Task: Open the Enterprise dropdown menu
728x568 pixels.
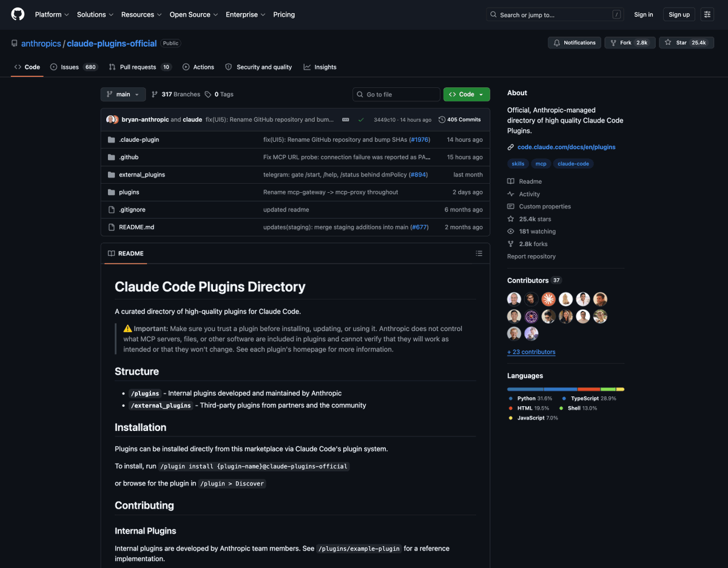Action: pyautogui.click(x=246, y=15)
